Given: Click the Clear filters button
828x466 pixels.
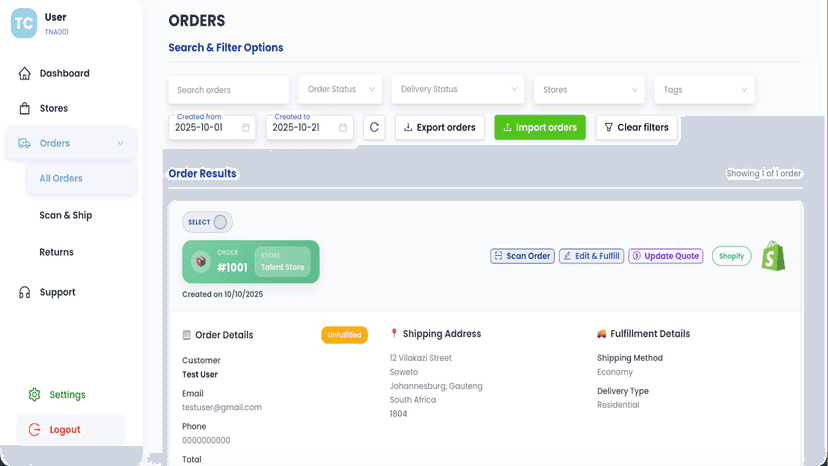Looking at the screenshot, I should coord(636,127).
